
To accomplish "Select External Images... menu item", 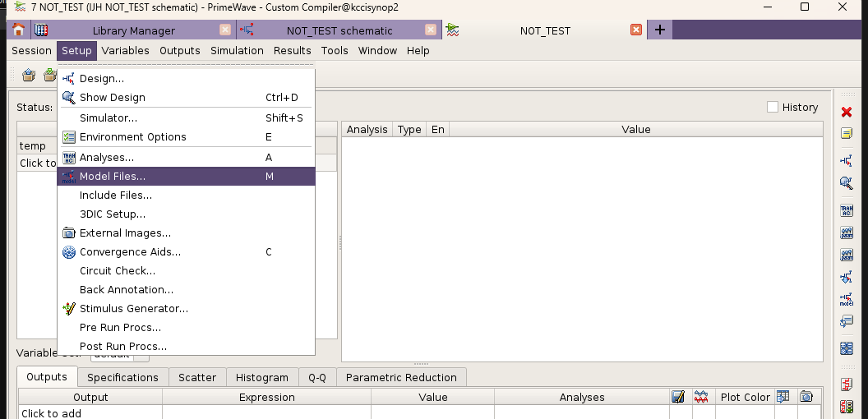I will click(186, 233).
